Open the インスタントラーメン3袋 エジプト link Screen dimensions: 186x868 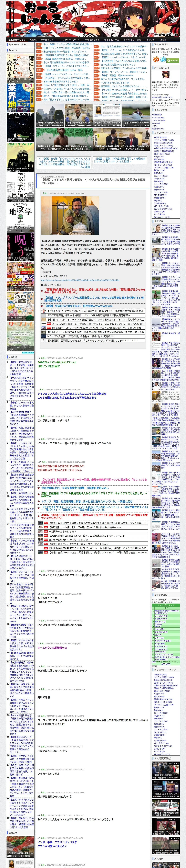click(93, 319)
